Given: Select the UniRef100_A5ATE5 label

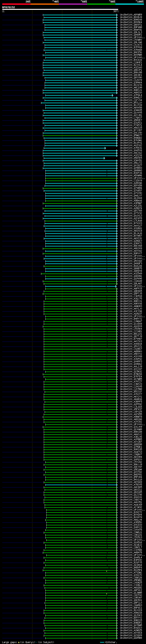Looking at the screenshot, I should coord(131,158).
